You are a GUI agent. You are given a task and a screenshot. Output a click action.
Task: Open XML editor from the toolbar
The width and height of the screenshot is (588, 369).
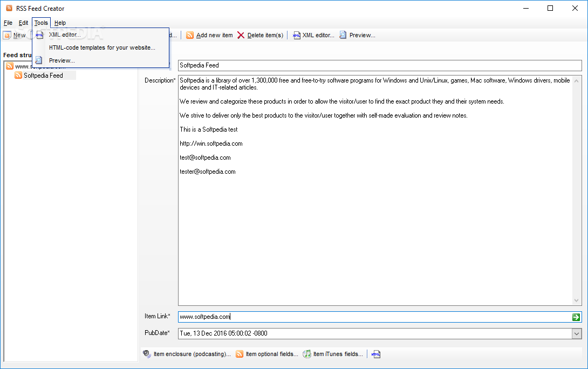[x=313, y=35]
